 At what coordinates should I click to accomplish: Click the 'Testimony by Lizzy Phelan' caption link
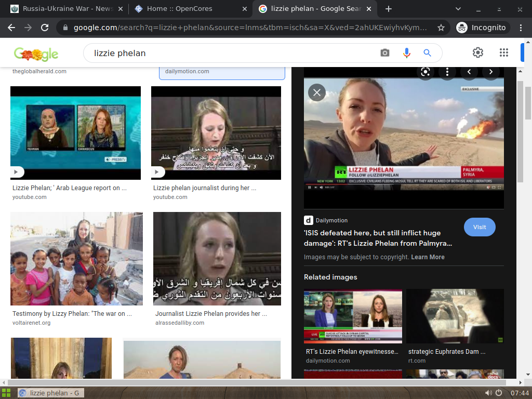(x=72, y=314)
